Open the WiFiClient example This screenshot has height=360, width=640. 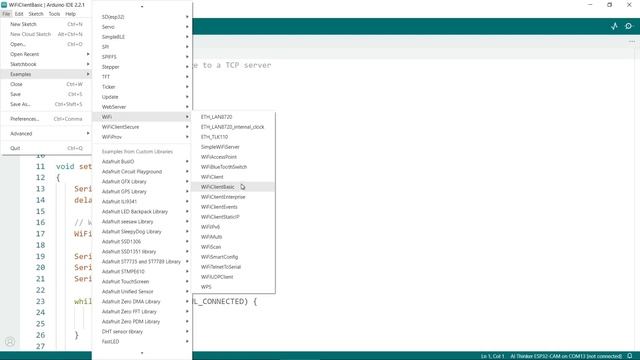(233, 177)
